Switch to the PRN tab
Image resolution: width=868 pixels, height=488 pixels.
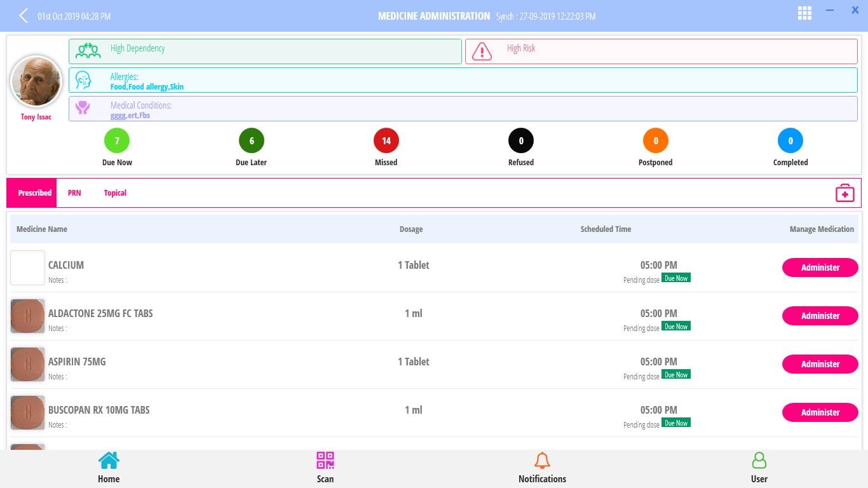click(x=74, y=193)
